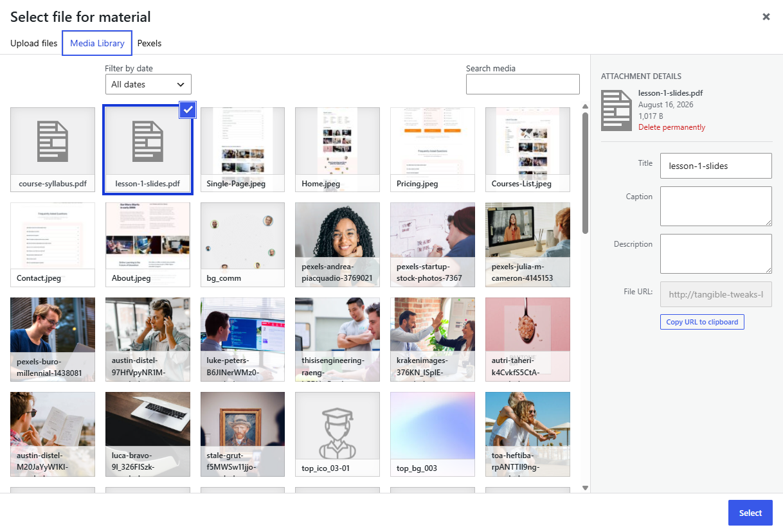Select the krakenimages-376KN_ISplE photo
783x532 pixels.
pos(433,340)
